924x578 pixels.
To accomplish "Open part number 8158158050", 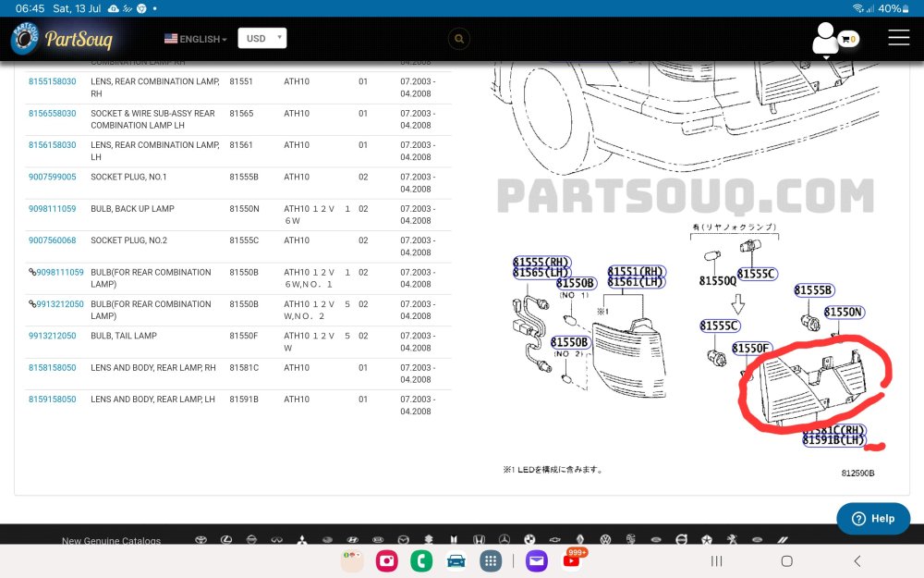I will point(53,367).
